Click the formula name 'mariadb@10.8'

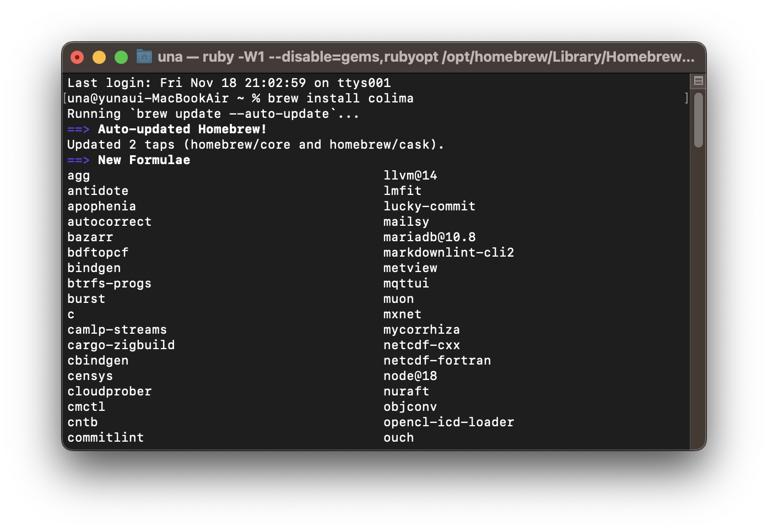pyautogui.click(x=430, y=237)
